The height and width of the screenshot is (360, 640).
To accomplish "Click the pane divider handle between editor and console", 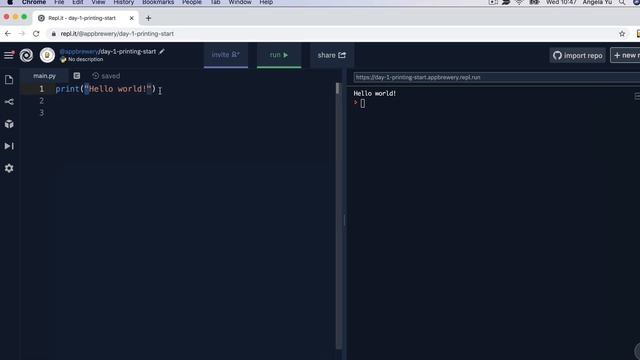I will click(x=344, y=220).
